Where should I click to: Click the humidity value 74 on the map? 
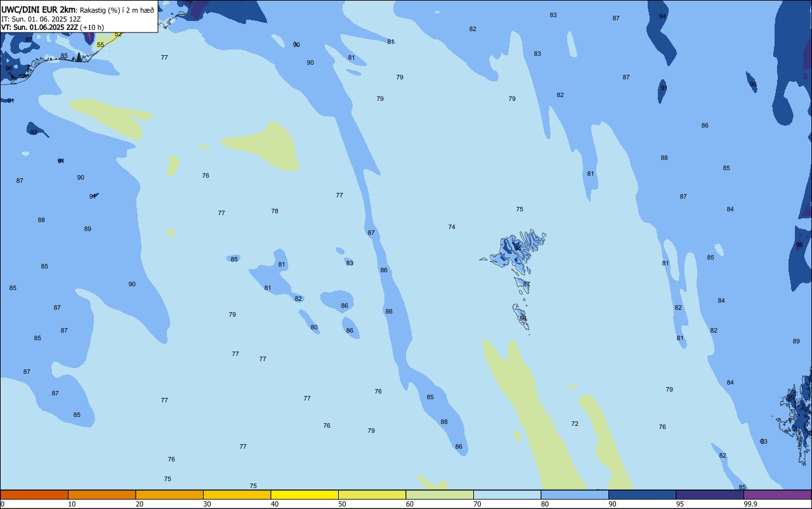[x=452, y=227]
